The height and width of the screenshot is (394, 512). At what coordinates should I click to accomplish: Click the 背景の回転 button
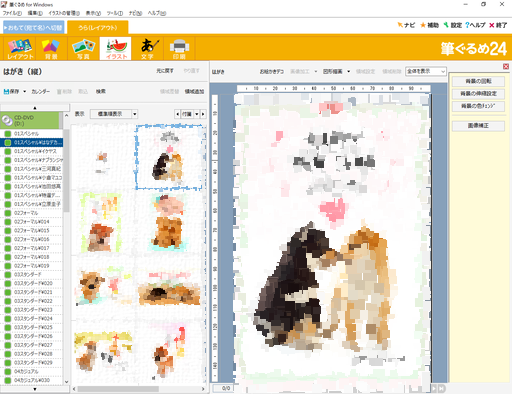[x=478, y=81]
